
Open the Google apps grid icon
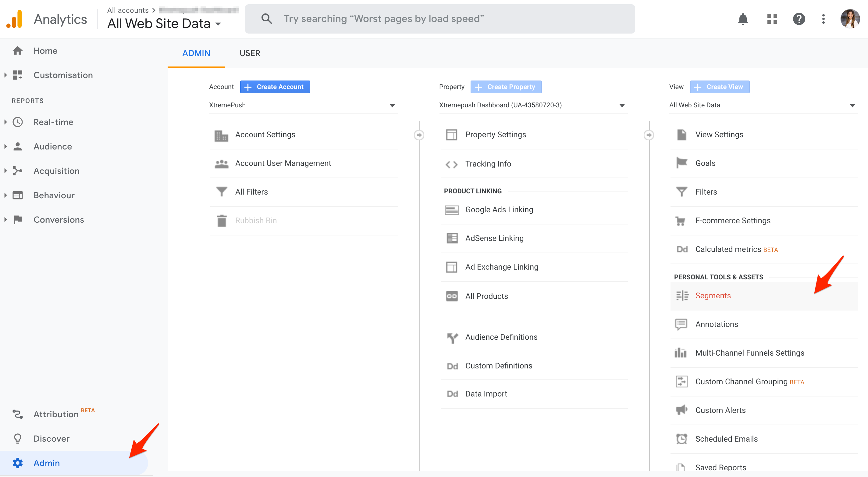coord(772,19)
